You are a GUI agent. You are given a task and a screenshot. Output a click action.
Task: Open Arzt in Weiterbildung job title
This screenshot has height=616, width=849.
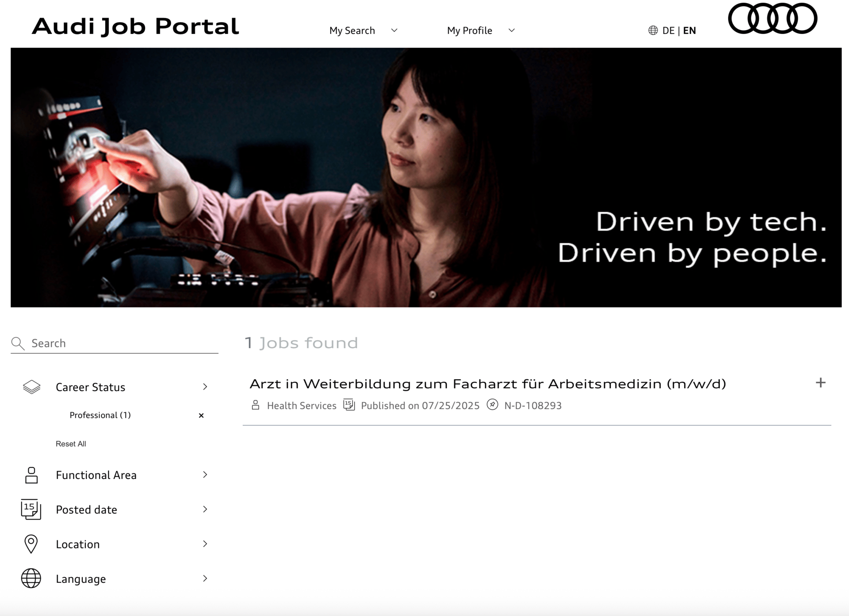tap(487, 384)
